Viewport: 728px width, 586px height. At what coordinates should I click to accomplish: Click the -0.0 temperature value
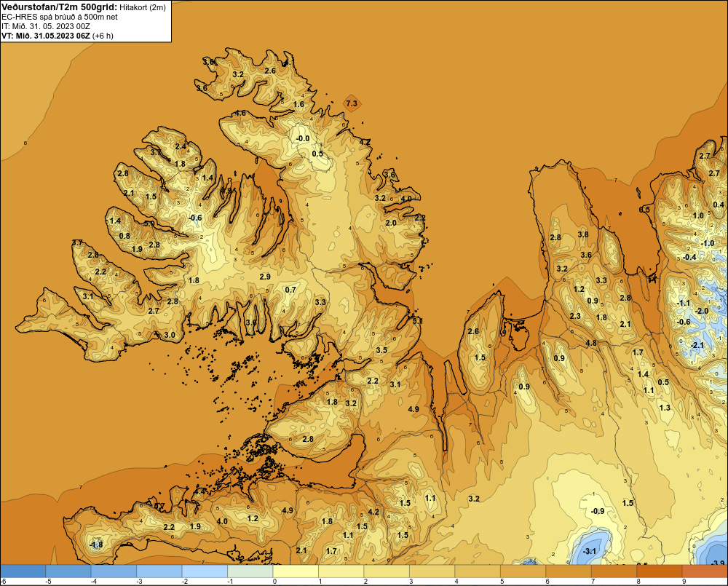[x=303, y=138]
